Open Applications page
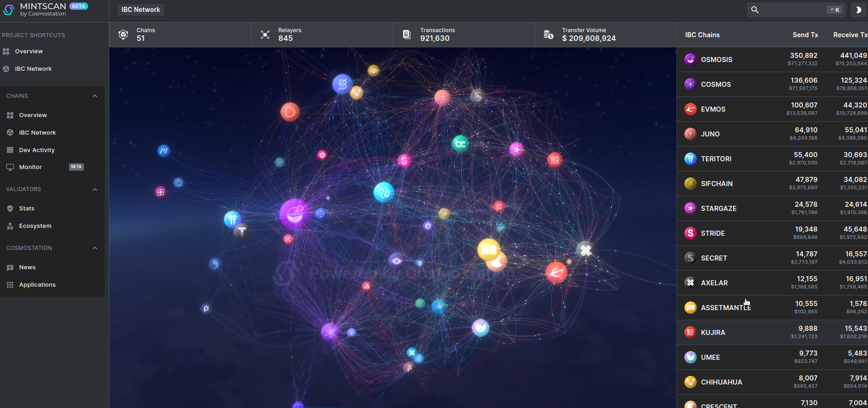This screenshot has width=868, height=408. coord(37,285)
